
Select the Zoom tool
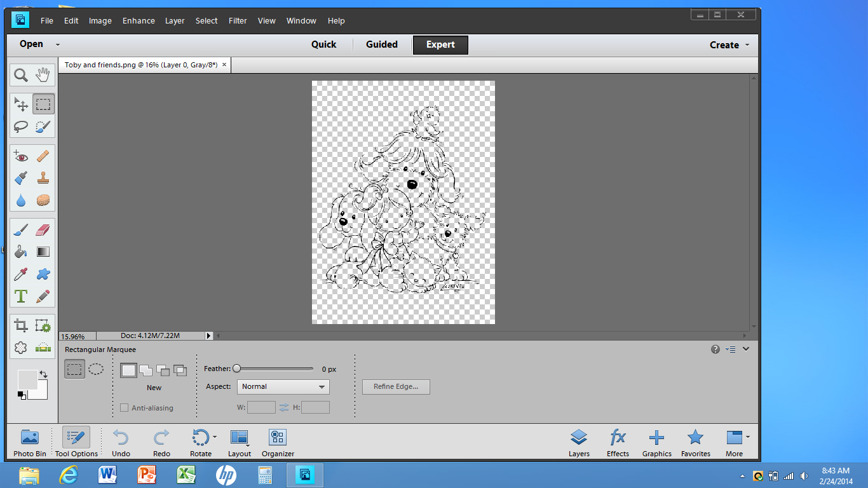21,76
